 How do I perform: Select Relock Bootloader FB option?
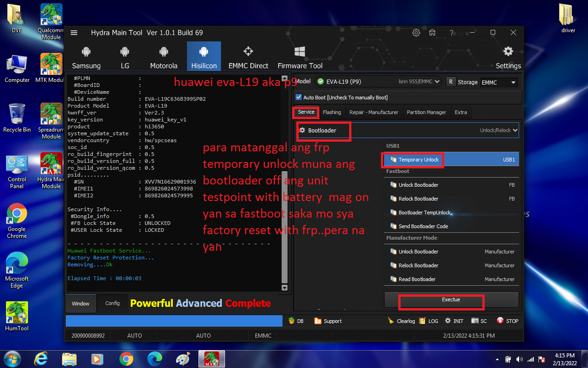point(452,199)
